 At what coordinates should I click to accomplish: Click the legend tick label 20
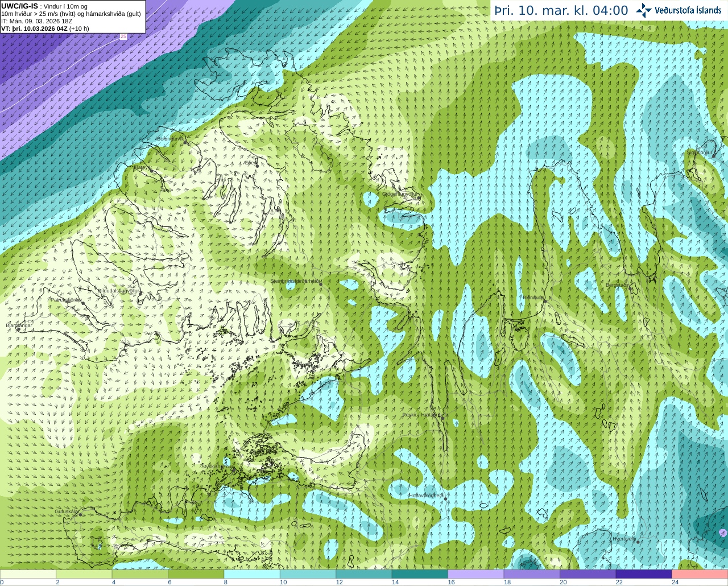(563, 582)
